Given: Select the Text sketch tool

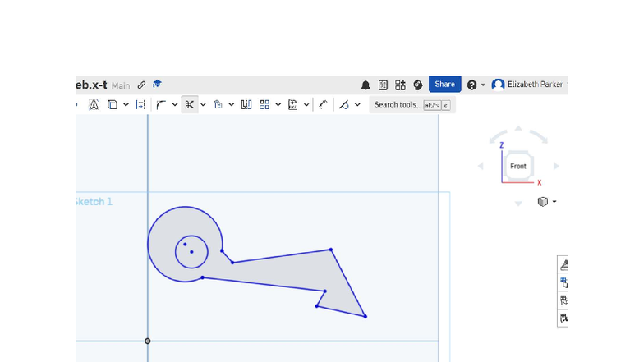Looking at the screenshot, I should click(94, 105).
